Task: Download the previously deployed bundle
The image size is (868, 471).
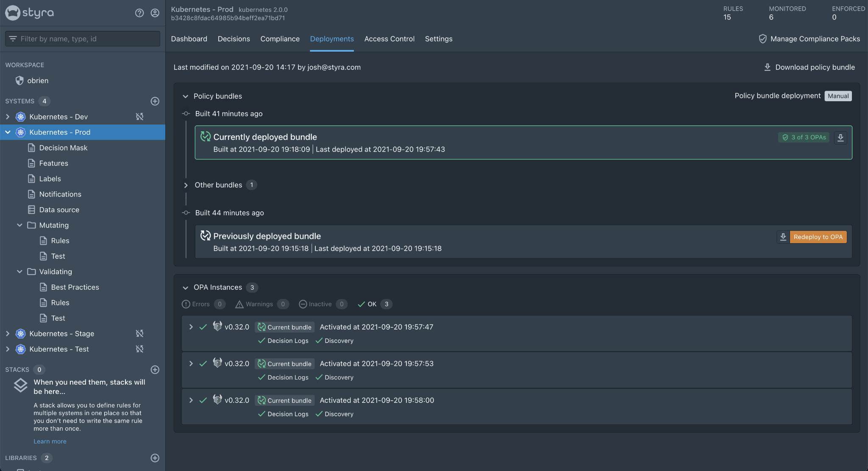Action: click(783, 237)
